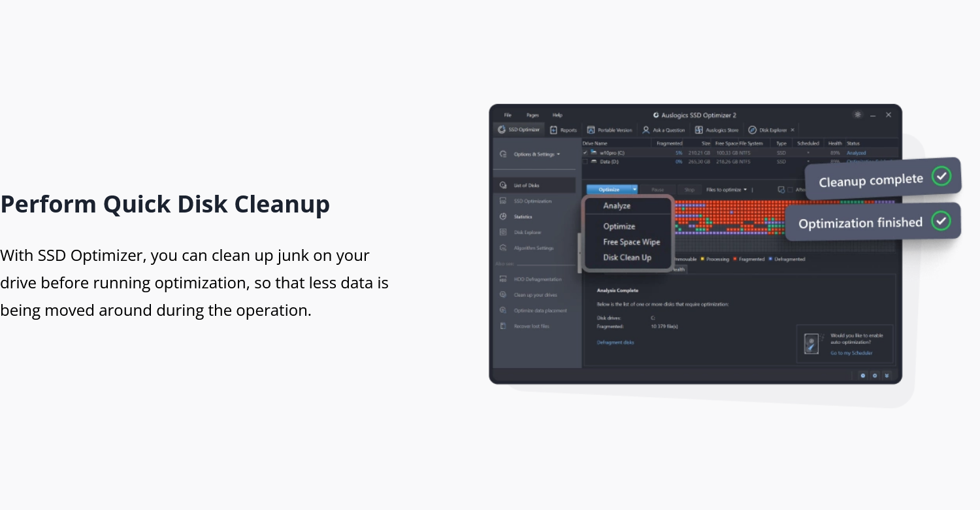This screenshot has width=980, height=510.
Task: Expand the Options & Settings dropdown
Action: point(559,154)
